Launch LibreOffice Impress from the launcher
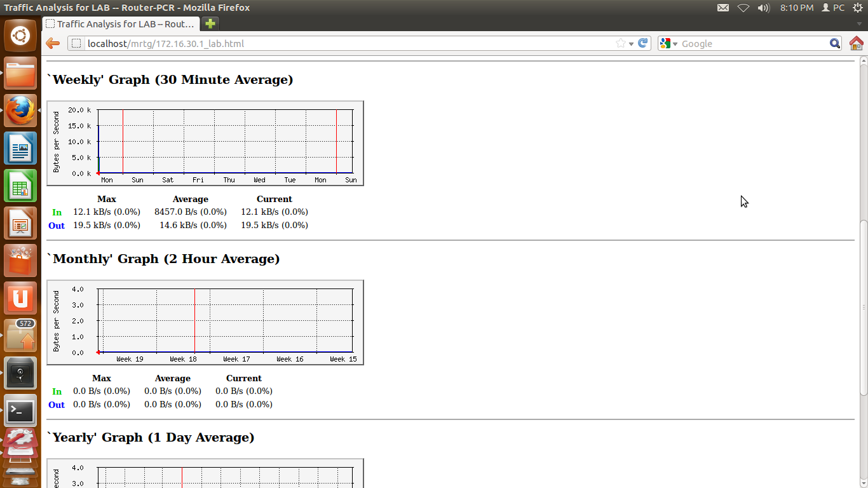Image resolution: width=868 pixels, height=488 pixels. click(20, 223)
